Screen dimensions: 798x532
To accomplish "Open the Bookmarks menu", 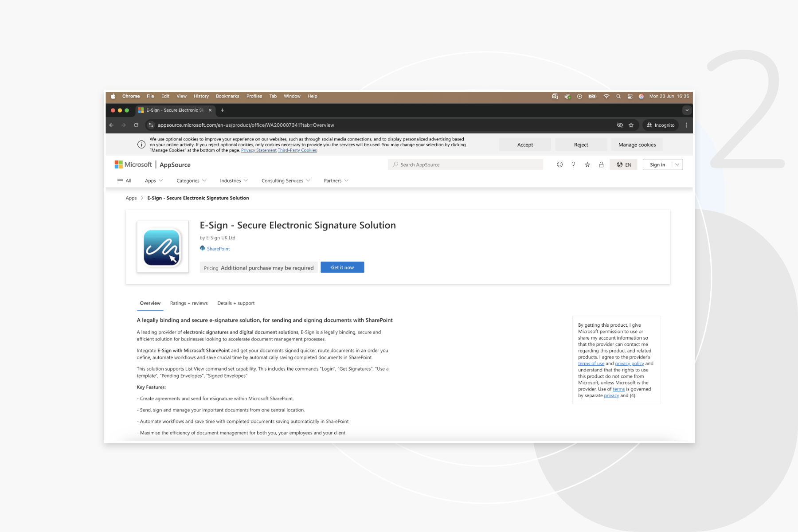I will coord(227,96).
